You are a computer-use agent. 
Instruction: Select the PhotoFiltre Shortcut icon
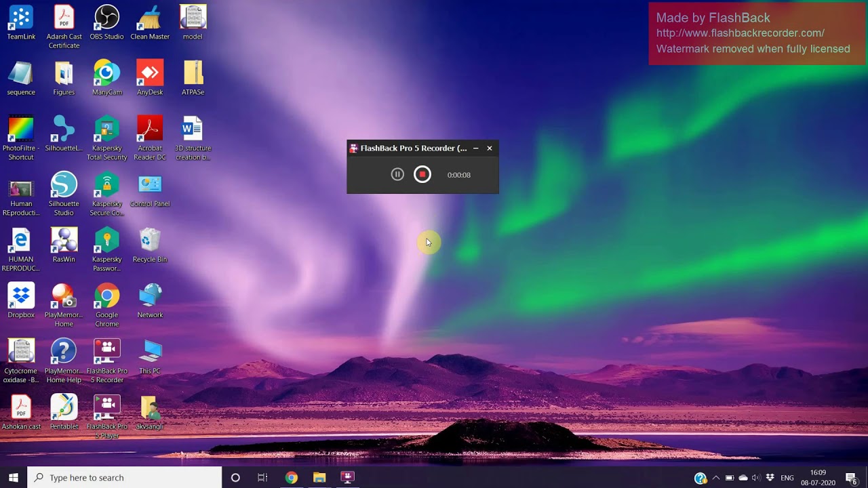tap(21, 138)
